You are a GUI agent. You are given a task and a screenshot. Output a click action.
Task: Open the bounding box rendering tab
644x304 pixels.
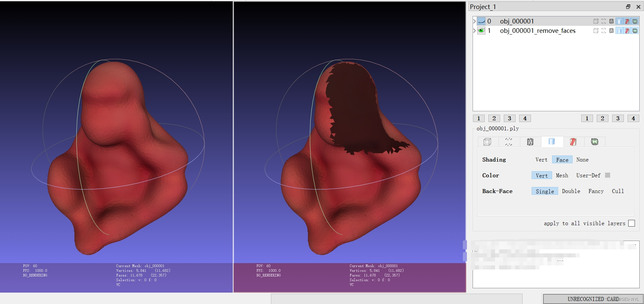(x=487, y=141)
